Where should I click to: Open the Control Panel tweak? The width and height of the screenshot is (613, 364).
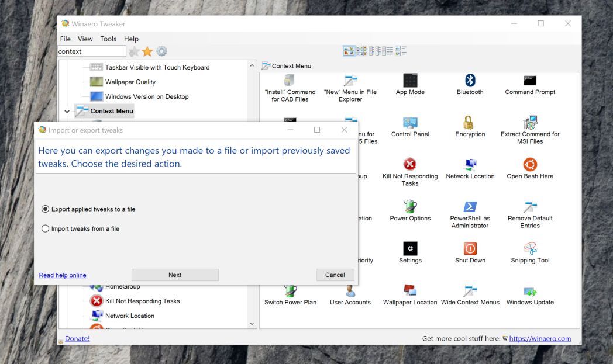click(x=410, y=127)
